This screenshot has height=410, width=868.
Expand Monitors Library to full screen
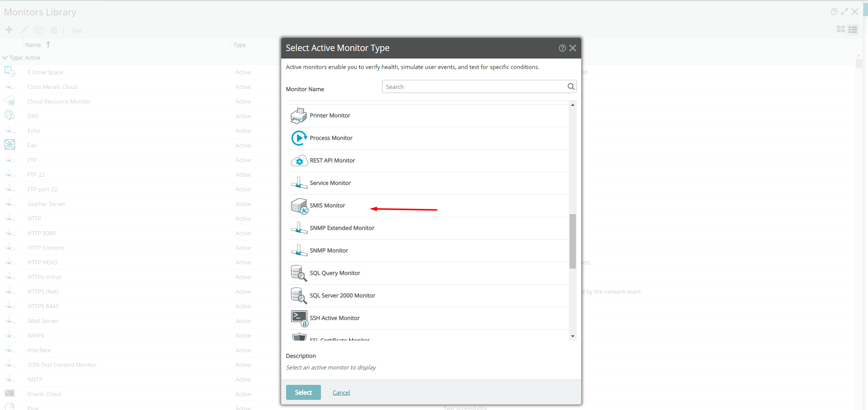click(x=844, y=12)
